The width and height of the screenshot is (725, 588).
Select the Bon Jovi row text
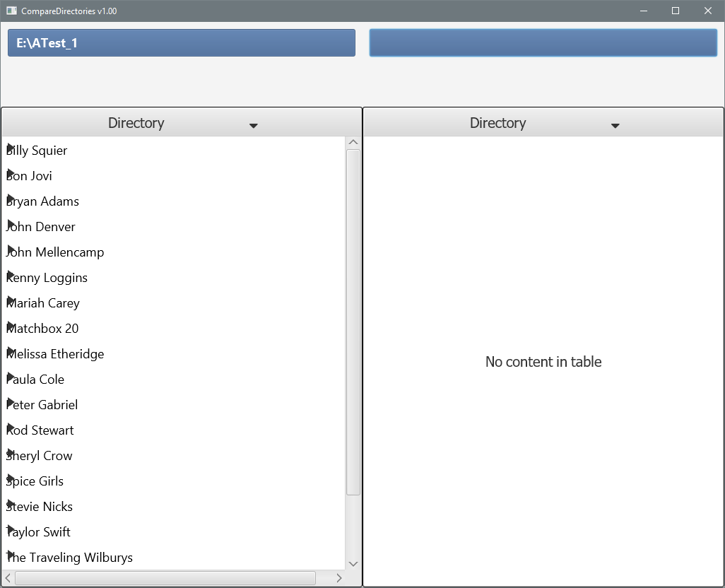pyautogui.click(x=29, y=176)
